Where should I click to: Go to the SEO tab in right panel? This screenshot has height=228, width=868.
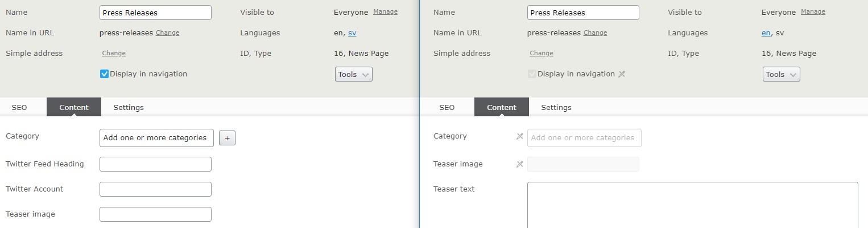[x=447, y=107]
